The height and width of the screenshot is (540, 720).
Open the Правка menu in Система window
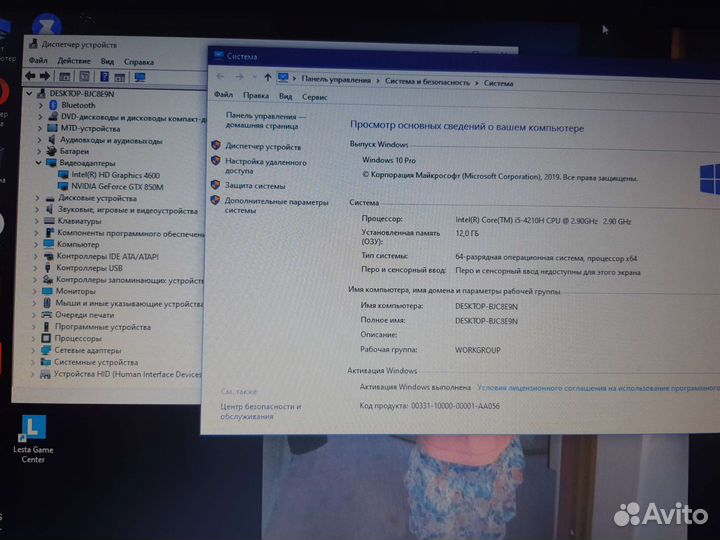(256, 96)
